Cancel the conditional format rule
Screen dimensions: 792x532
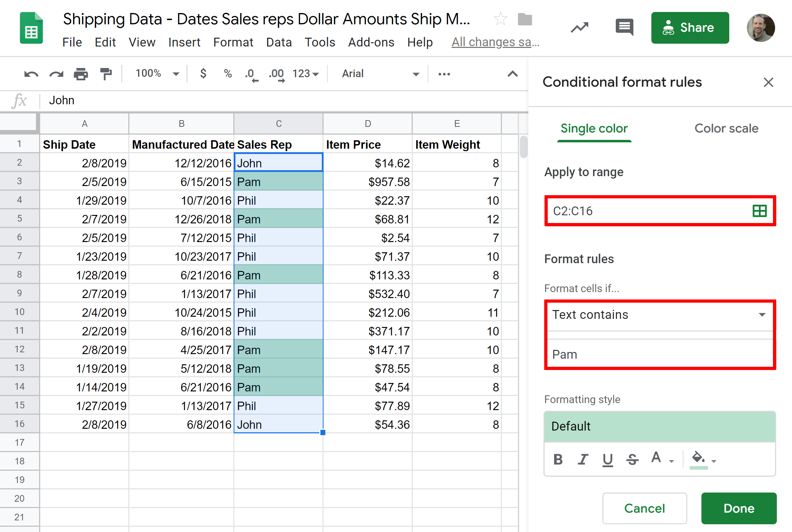644,508
